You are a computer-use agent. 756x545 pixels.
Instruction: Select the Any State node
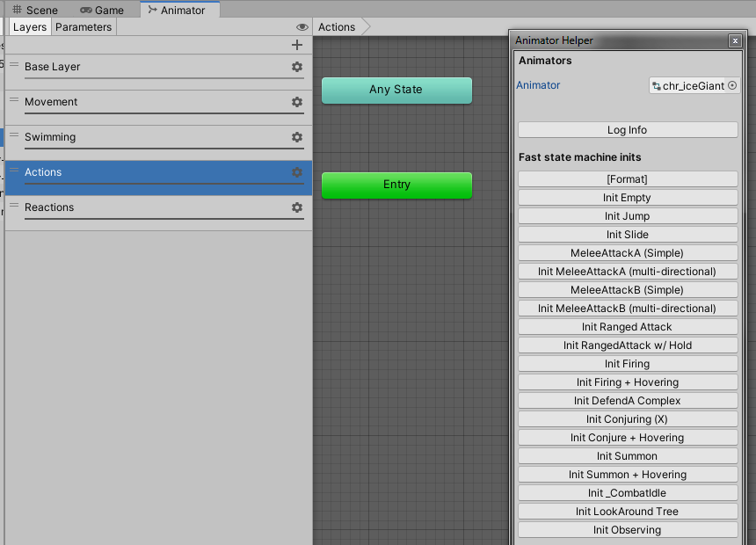[396, 90]
